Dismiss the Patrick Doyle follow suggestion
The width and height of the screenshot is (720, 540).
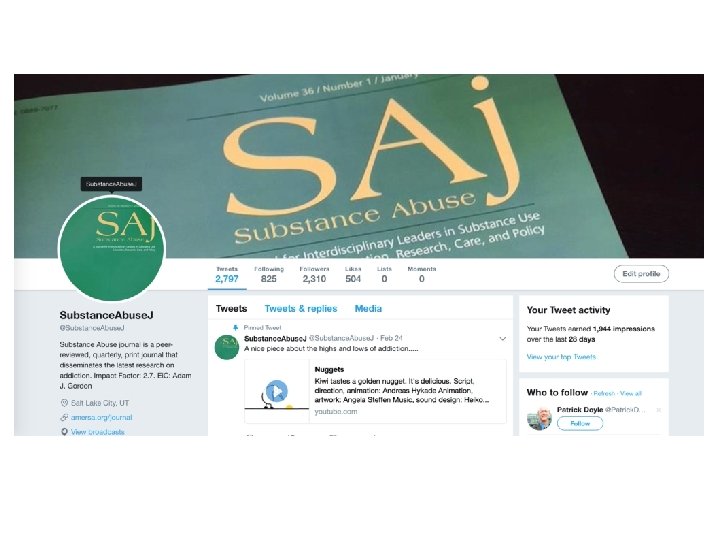[x=658, y=410]
